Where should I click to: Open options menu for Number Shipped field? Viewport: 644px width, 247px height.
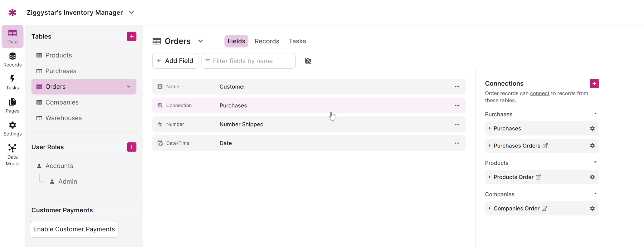[457, 124]
